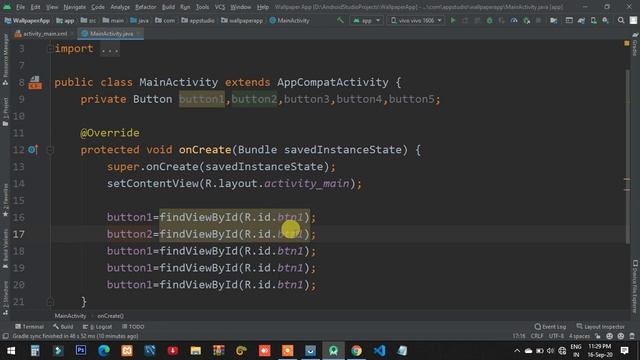Open the SDK Manager icon

click(x=606, y=20)
